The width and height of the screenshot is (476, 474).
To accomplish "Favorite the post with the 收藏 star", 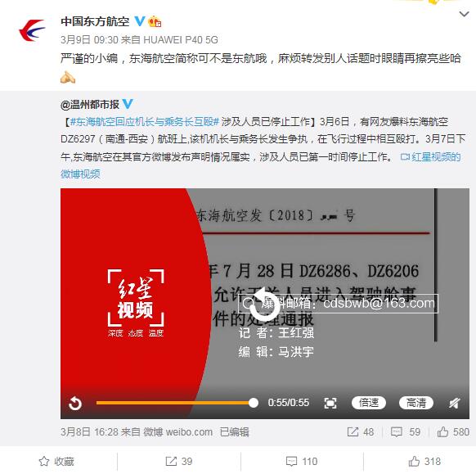I will point(56,461).
